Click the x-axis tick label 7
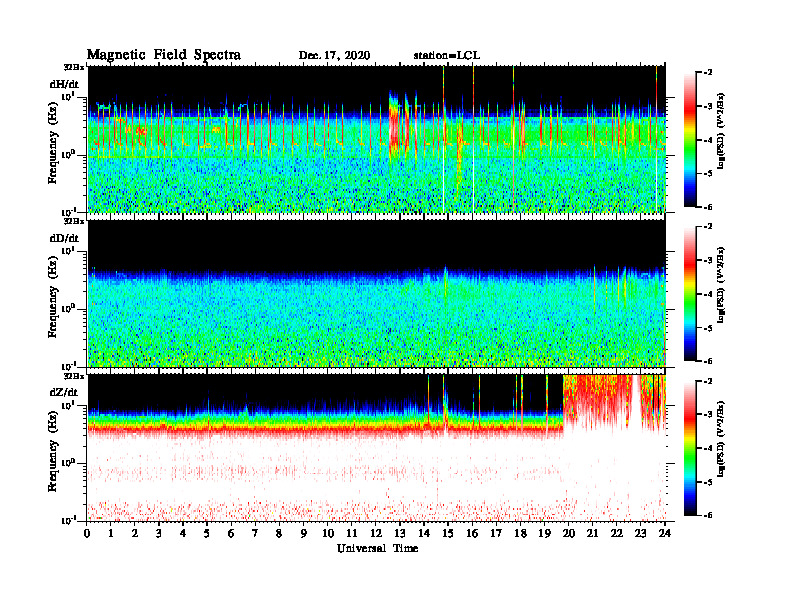The width and height of the screenshot is (792, 612). point(255,534)
